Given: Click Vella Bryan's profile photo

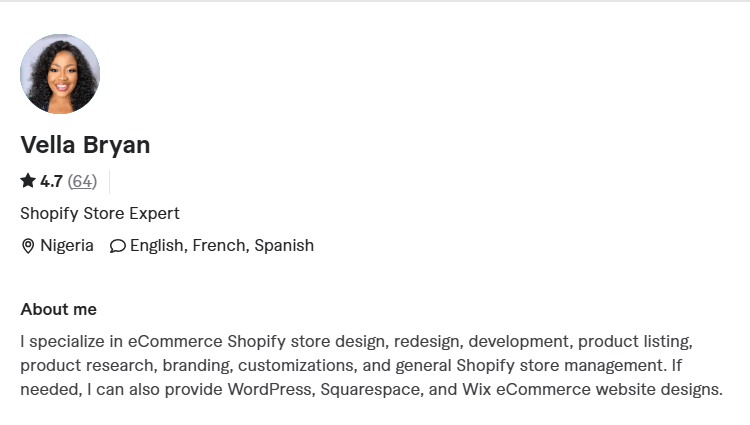Looking at the screenshot, I should pos(60,74).
